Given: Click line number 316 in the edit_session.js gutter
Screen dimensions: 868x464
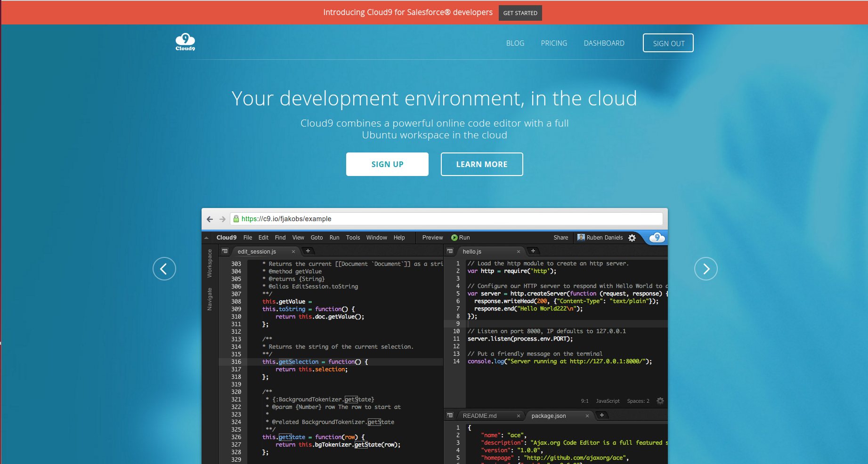Looking at the screenshot, I should point(236,362).
